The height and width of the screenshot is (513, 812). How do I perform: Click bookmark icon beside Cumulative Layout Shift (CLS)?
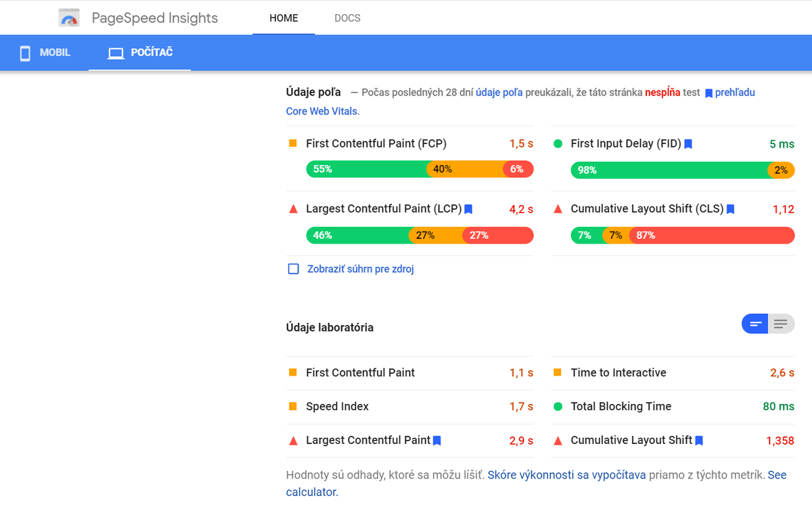(730, 209)
